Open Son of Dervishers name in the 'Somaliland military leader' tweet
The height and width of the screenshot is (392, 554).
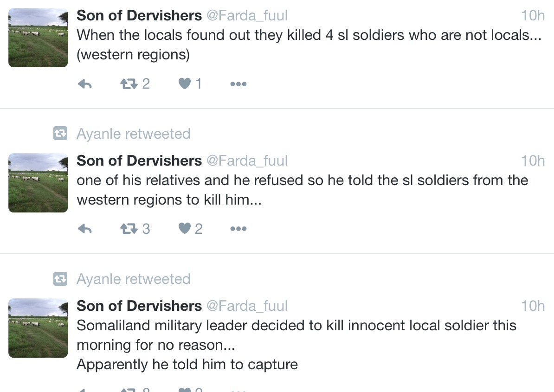139,306
